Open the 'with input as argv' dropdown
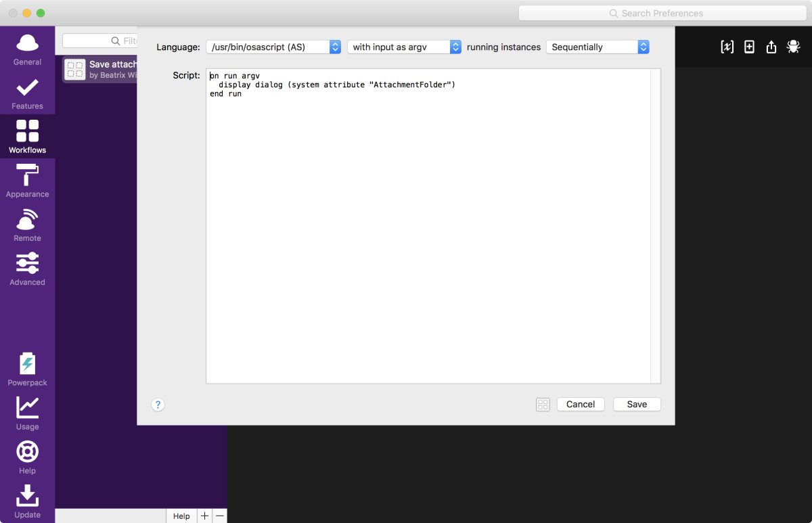The width and height of the screenshot is (812, 523). [x=404, y=47]
